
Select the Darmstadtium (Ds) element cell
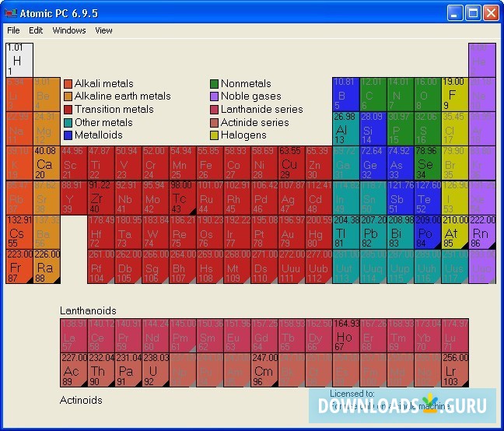coord(264,266)
